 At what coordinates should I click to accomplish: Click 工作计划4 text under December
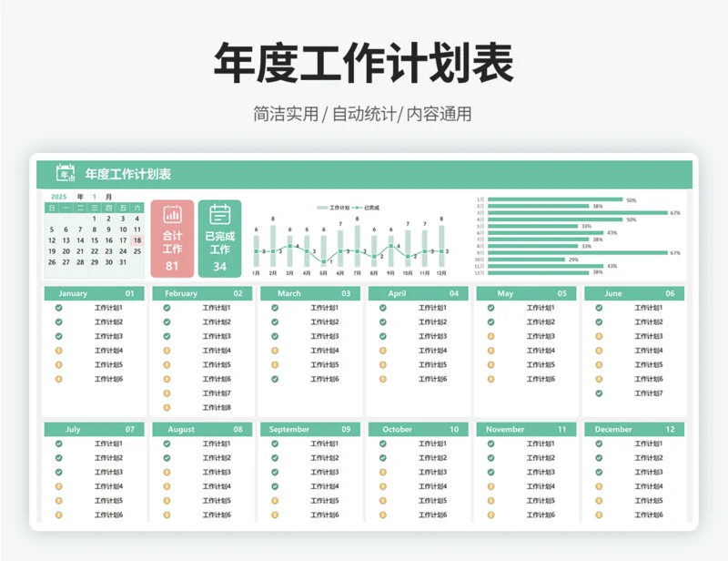pyautogui.click(x=649, y=486)
